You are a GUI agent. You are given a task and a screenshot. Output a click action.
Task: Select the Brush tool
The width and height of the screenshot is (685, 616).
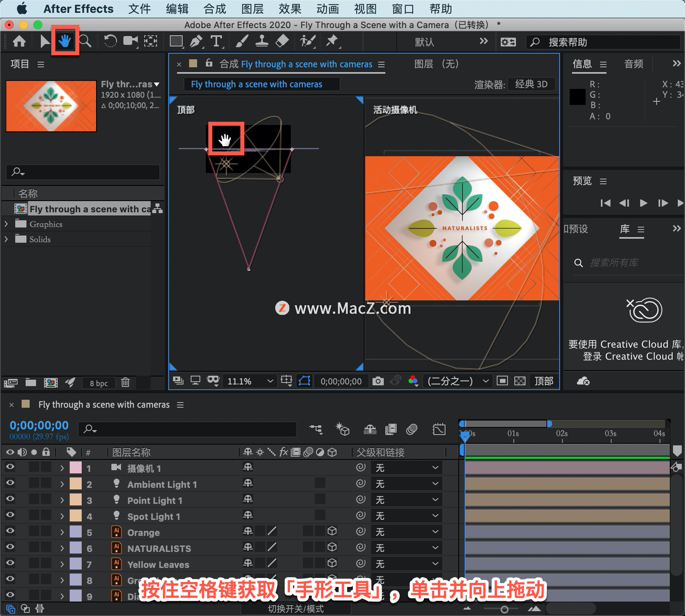tap(242, 41)
